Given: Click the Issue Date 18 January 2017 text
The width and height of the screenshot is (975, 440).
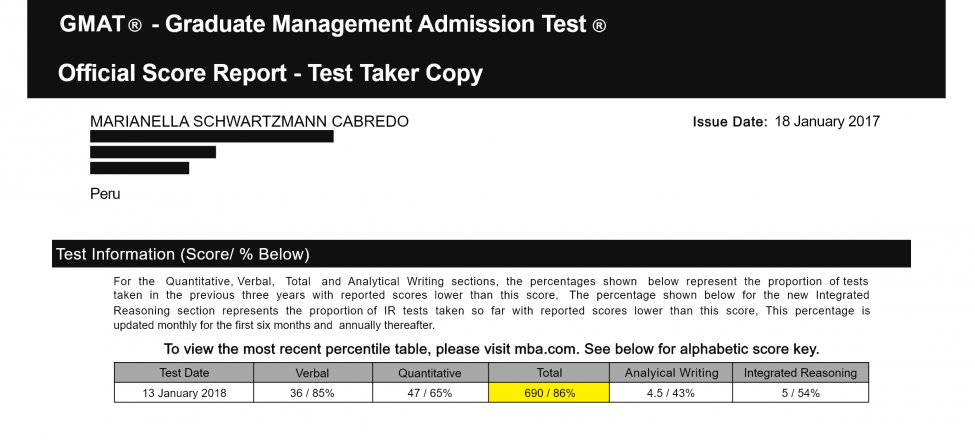Looking at the screenshot, I should point(786,122).
